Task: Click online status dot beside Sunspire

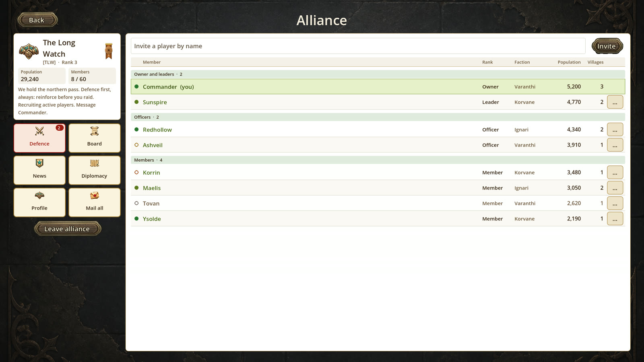Action: 136,102
